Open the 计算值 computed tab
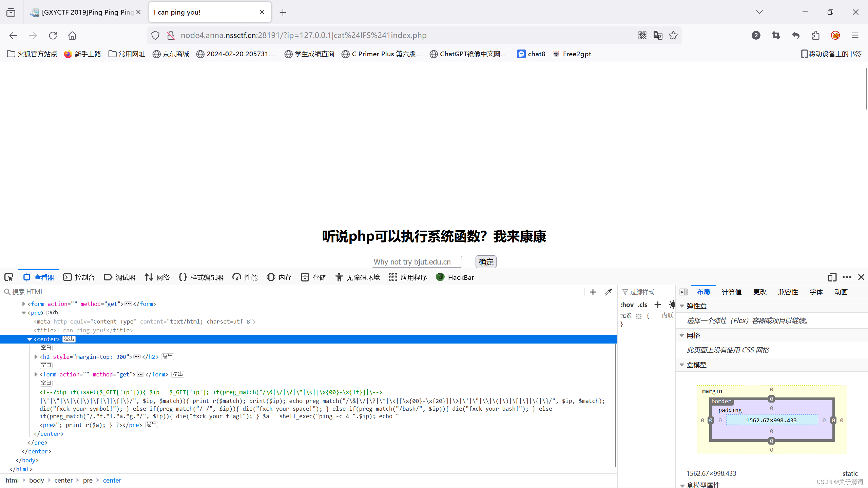Viewport: 868px width, 488px height. pyautogui.click(x=731, y=292)
